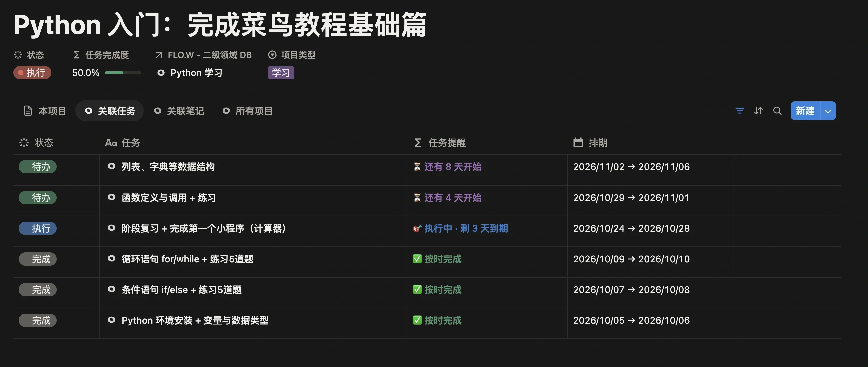Click the date 2026/10/29 → 2026/11/01
868x367 pixels.
[x=631, y=197]
